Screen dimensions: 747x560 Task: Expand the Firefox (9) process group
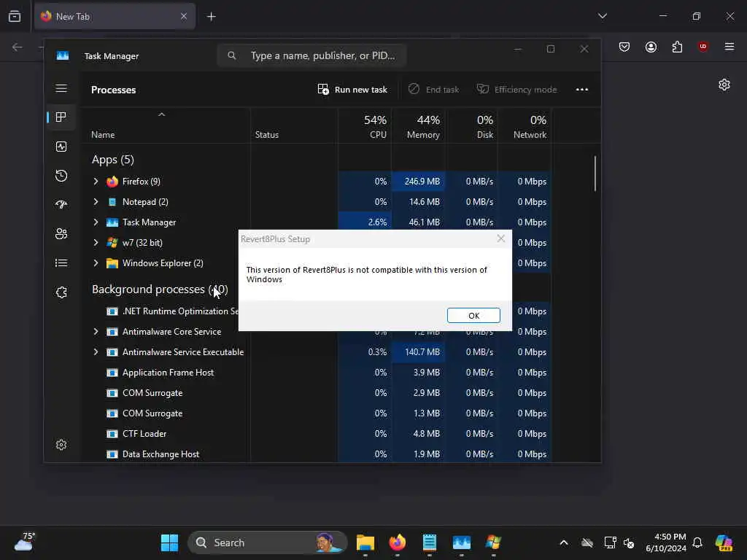click(96, 182)
